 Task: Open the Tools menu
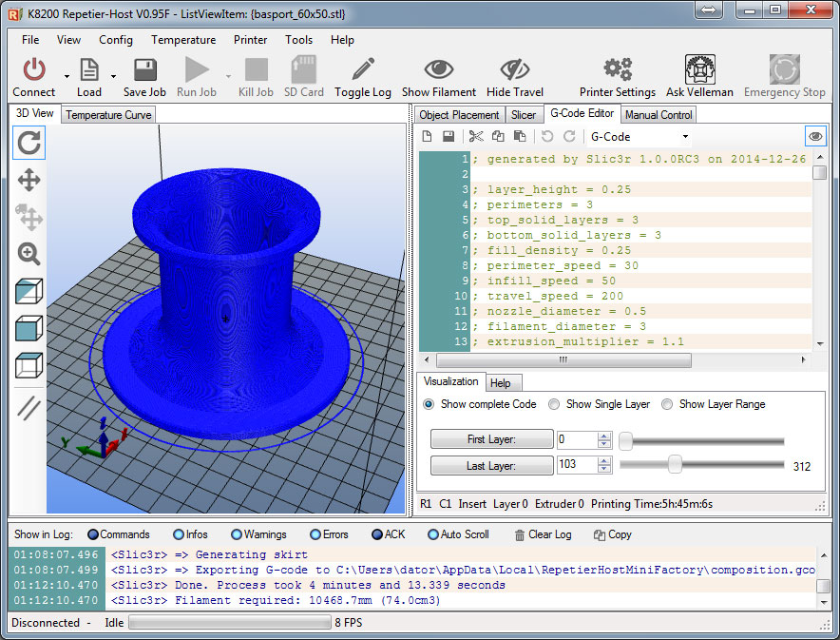coord(299,40)
